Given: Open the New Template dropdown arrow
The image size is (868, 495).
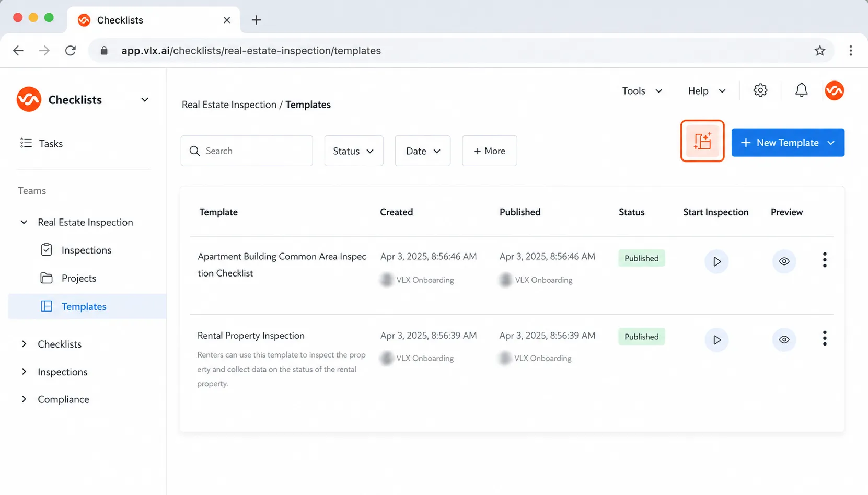Looking at the screenshot, I should pyautogui.click(x=831, y=143).
